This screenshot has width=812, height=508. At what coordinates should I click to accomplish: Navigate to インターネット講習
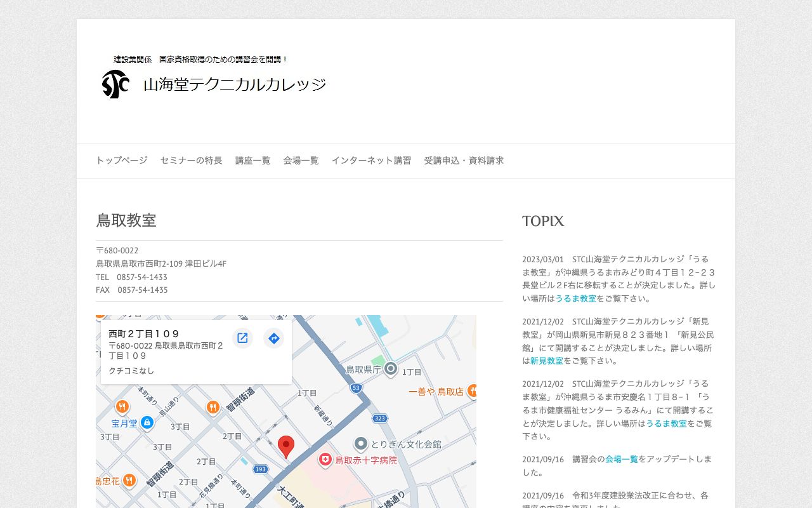(371, 161)
